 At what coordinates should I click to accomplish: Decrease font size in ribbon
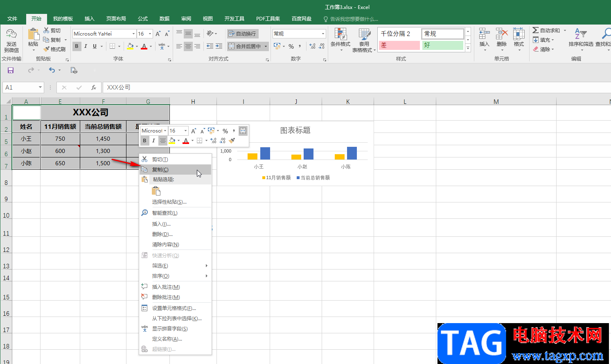[167, 34]
